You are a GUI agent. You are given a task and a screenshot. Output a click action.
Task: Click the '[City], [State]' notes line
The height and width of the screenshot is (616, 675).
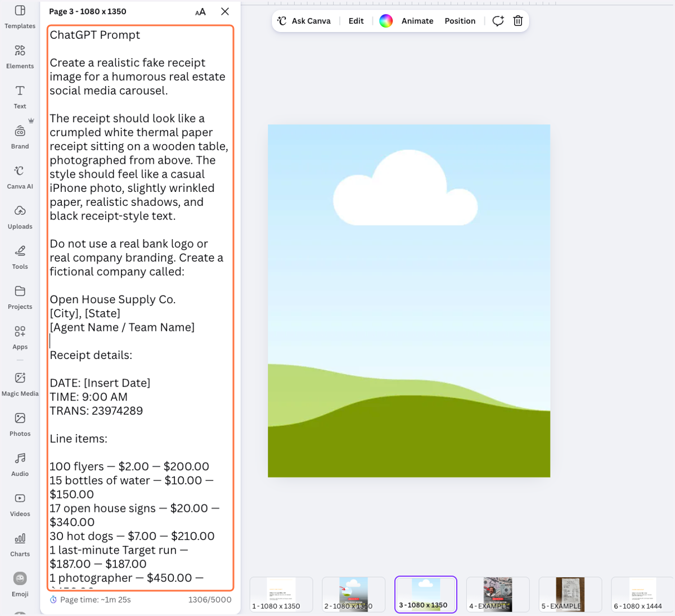coord(85,313)
